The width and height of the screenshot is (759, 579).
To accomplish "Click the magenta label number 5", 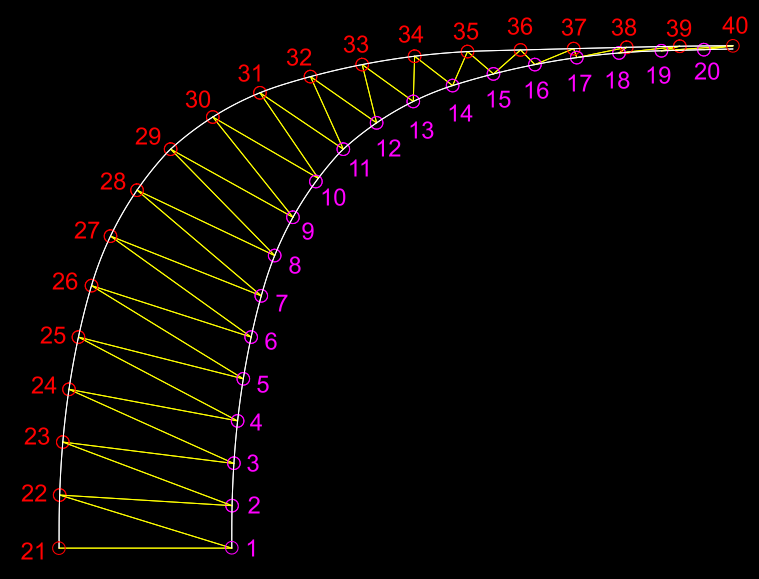I will click(x=263, y=384).
